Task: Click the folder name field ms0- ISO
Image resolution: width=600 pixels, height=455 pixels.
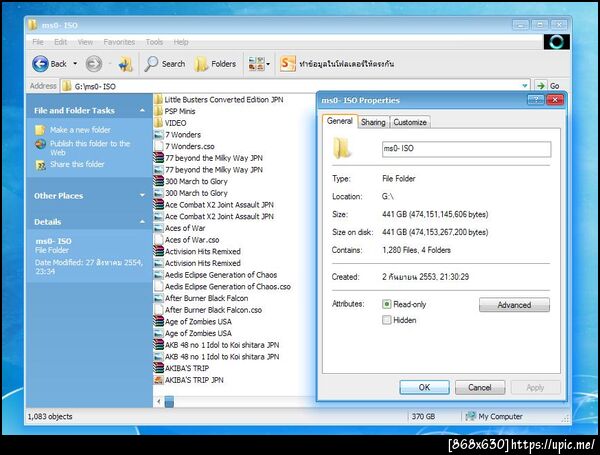Action: pos(466,149)
